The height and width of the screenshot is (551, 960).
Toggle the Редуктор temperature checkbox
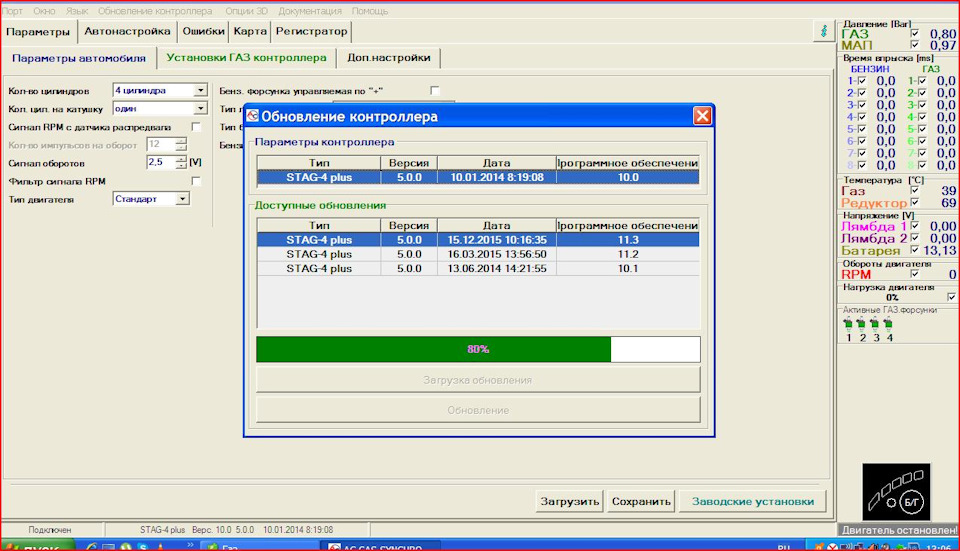(915, 202)
